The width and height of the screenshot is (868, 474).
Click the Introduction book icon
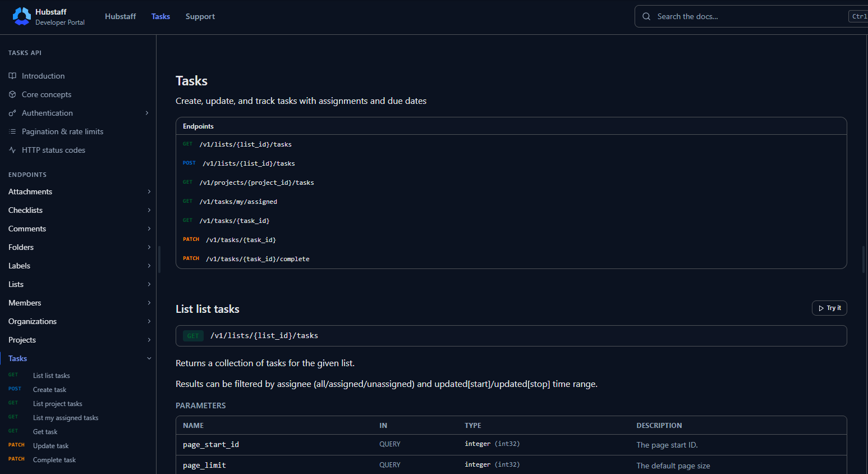[12, 76]
